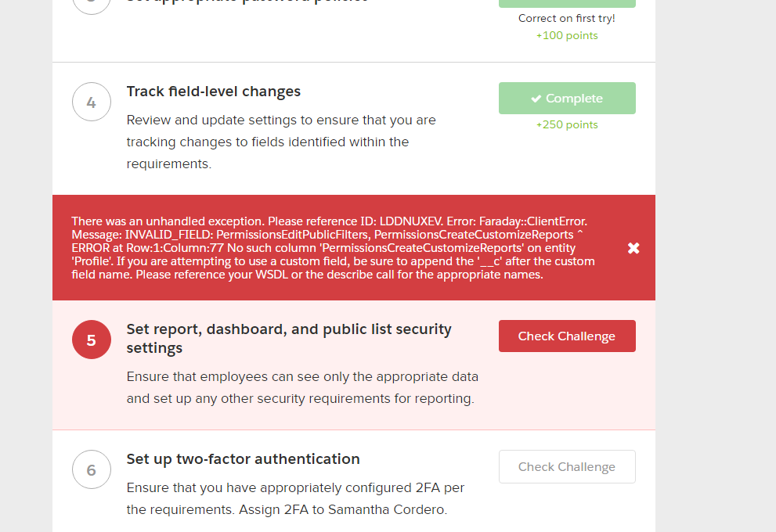Click the step 5 description about employees' data

point(302,387)
